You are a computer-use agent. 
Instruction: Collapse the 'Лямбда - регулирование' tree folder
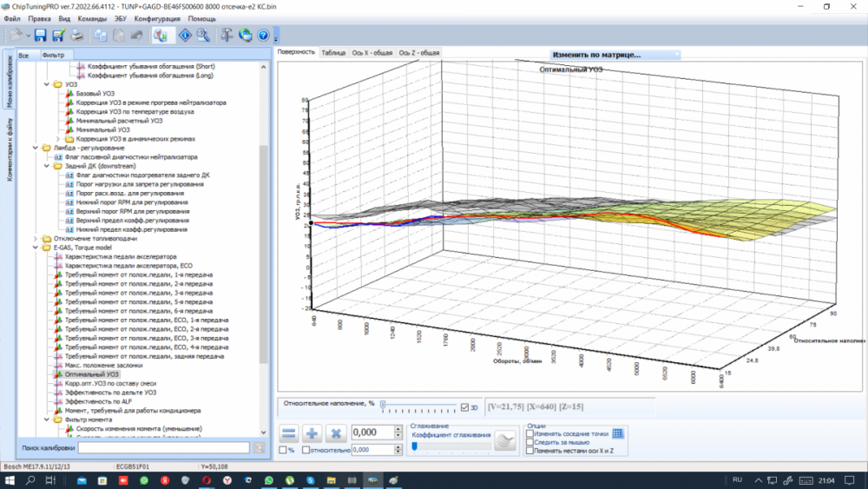click(x=36, y=148)
